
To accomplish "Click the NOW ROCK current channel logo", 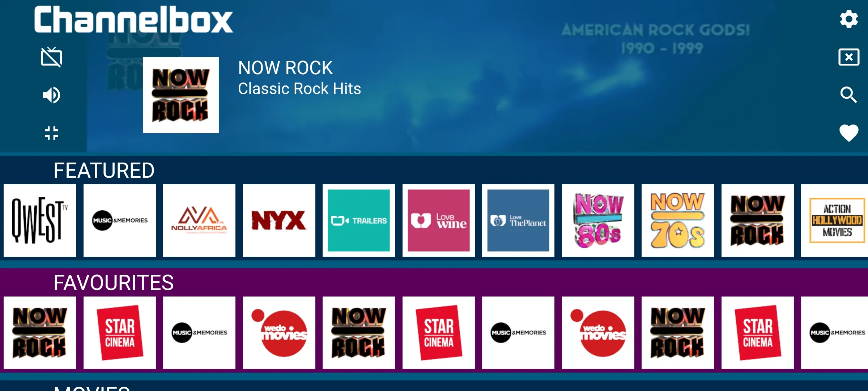I will click(x=181, y=95).
